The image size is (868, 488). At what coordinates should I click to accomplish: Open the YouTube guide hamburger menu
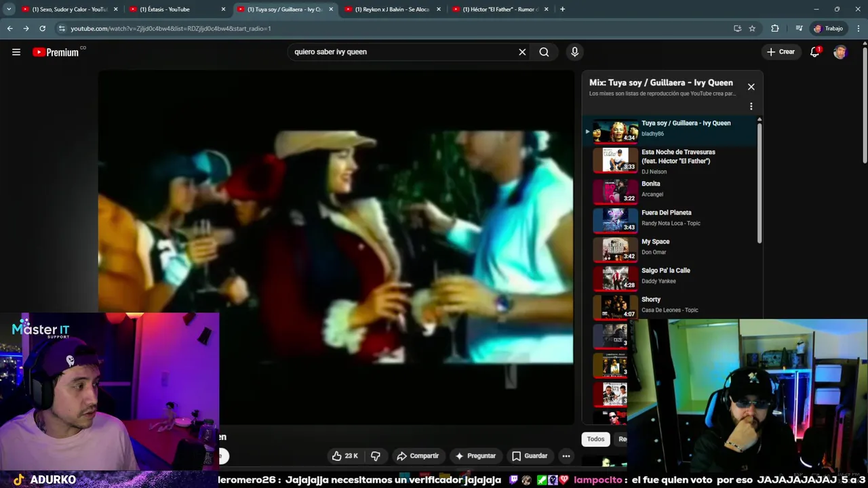16,52
